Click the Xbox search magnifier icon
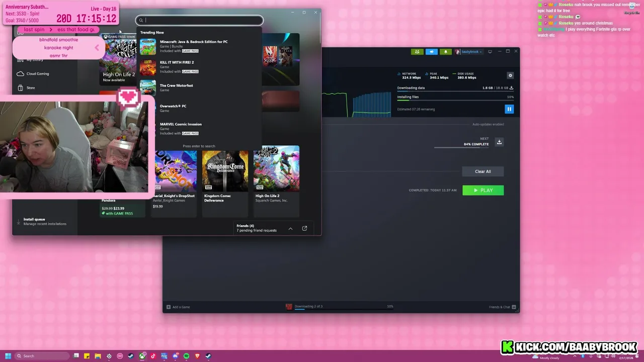Image resolution: width=644 pixels, height=362 pixels. point(141,20)
